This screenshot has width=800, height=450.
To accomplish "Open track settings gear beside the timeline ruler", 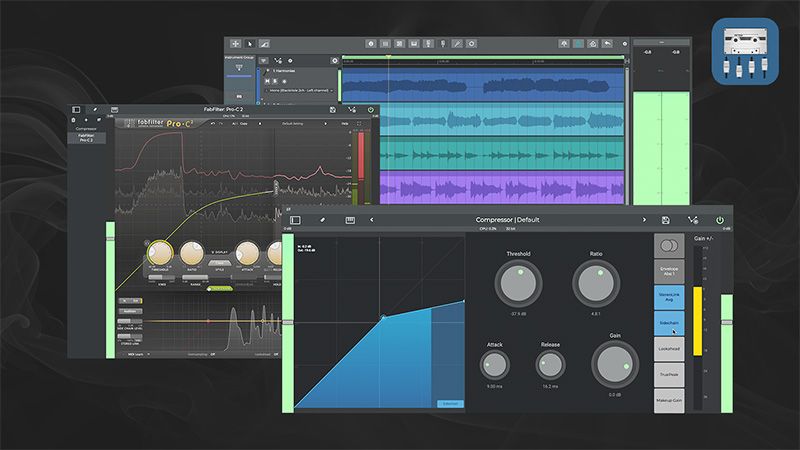I will tap(335, 60).
